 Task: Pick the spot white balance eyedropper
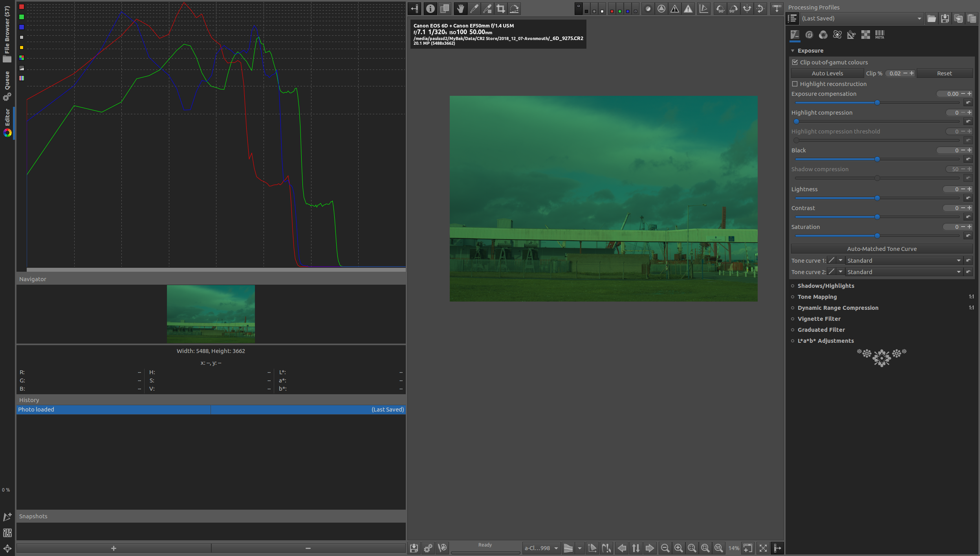point(474,9)
